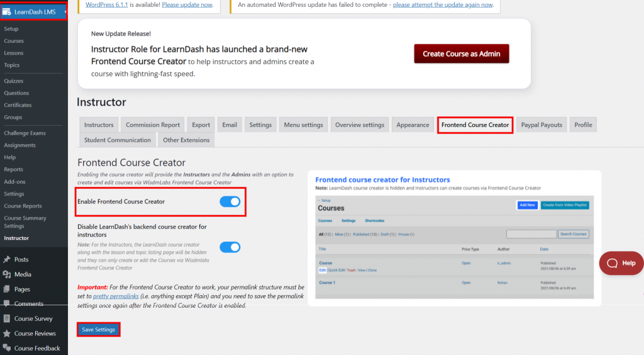The height and width of the screenshot is (355, 644).
Task: Open Add-ons menu item
Action: [x=14, y=182]
